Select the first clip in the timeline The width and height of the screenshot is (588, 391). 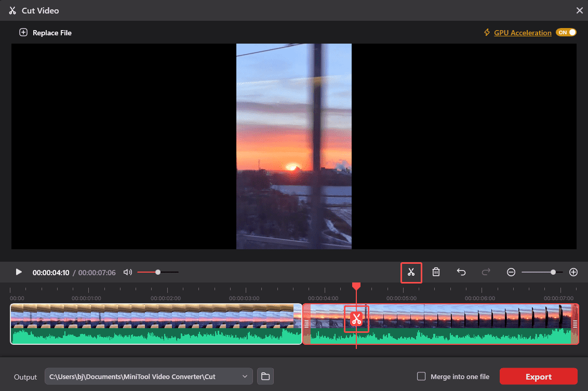click(x=156, y=324)
